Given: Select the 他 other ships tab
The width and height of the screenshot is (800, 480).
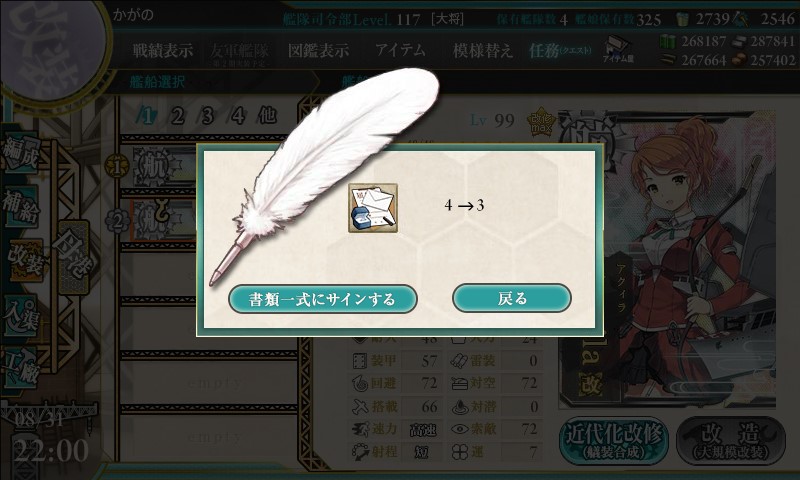Looking at the screenshot, I should point(267,116).
